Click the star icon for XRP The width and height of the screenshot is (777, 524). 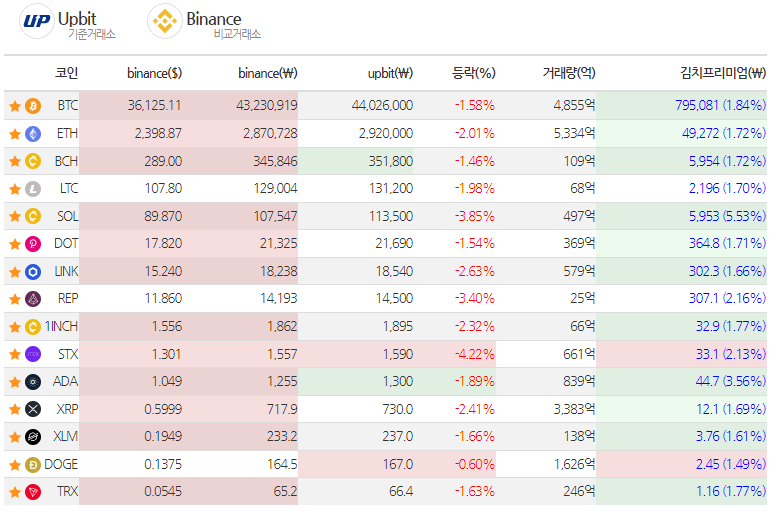(15, 409)
